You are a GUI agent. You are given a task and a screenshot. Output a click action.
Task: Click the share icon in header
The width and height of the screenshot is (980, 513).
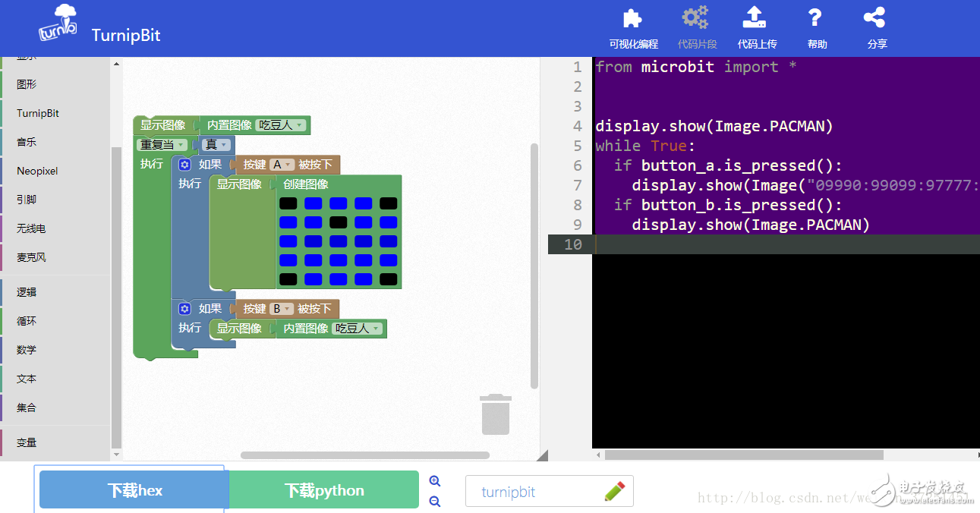point(875,18)
